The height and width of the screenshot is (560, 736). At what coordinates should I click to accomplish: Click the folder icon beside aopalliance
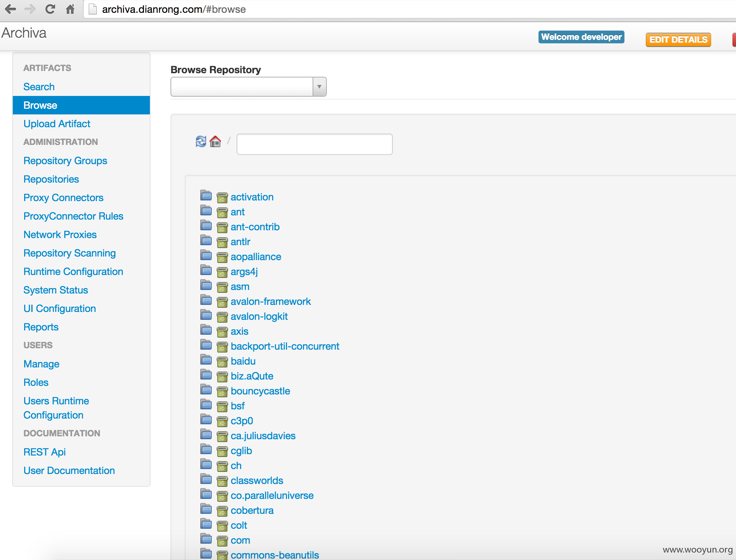pos(206,255)
